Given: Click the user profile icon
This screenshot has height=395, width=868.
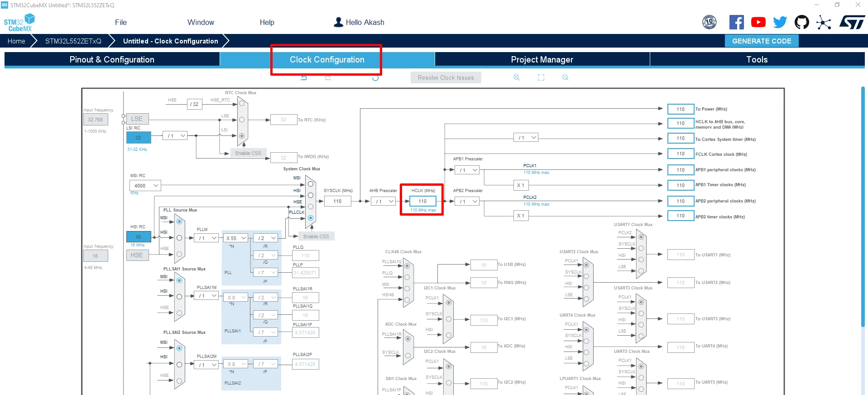Looking at the screenshot, I should coord(338,22).
